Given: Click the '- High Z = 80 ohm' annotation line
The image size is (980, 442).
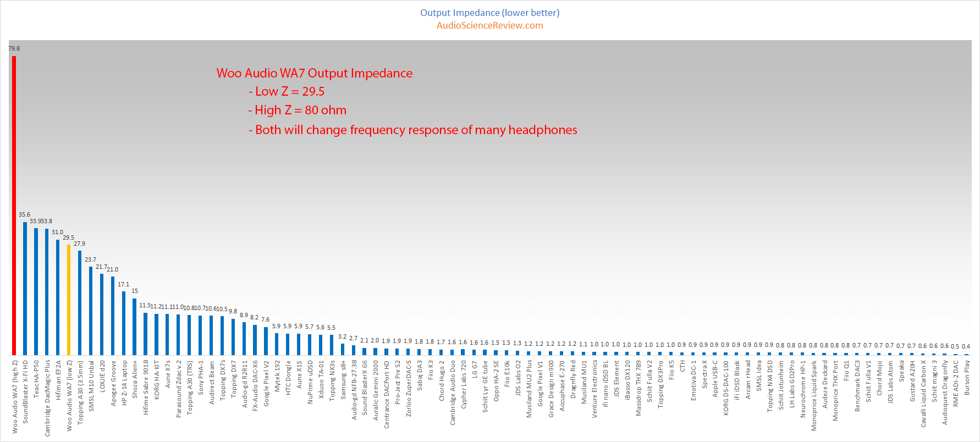Looking at the screenshot, I should click(297, 110).
